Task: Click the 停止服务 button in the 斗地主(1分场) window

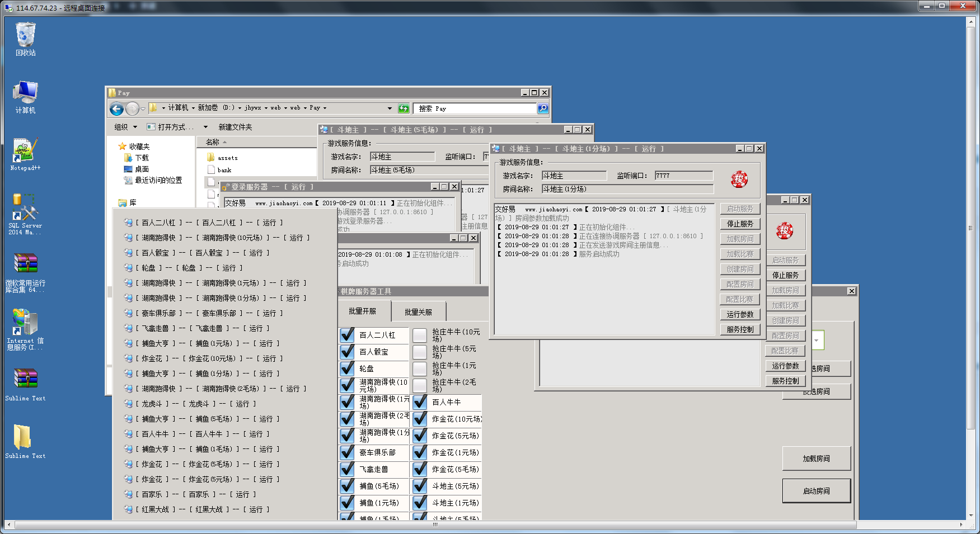Action: pos(740,224)
